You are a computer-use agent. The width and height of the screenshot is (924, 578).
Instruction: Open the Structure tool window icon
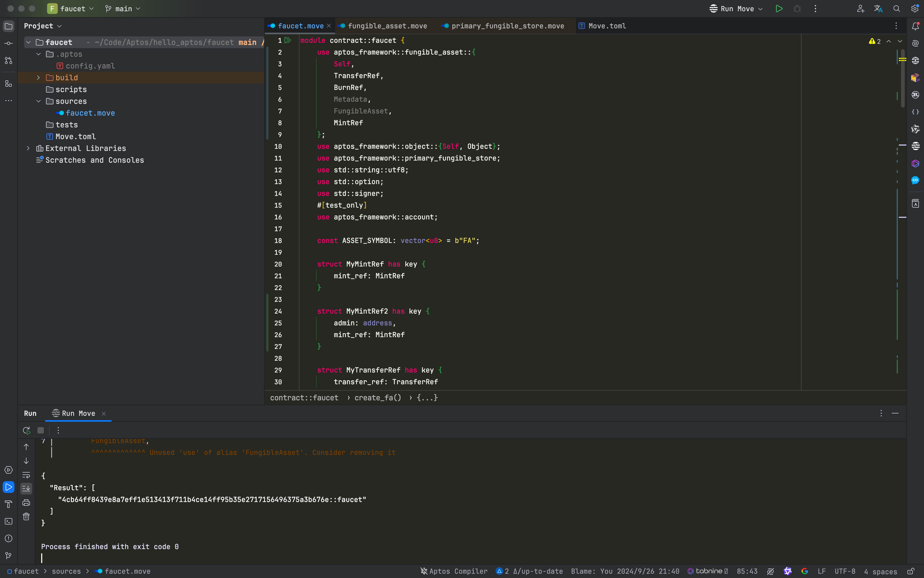(8, 83)
